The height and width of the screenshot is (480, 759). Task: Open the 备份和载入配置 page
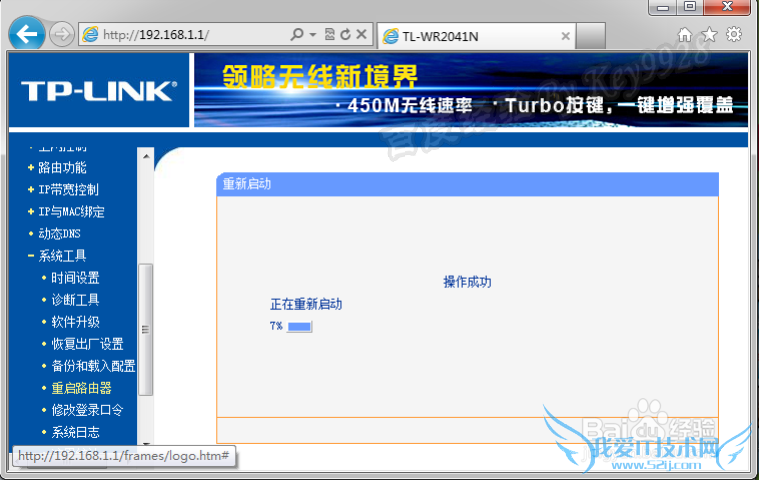tap(93, 366)
